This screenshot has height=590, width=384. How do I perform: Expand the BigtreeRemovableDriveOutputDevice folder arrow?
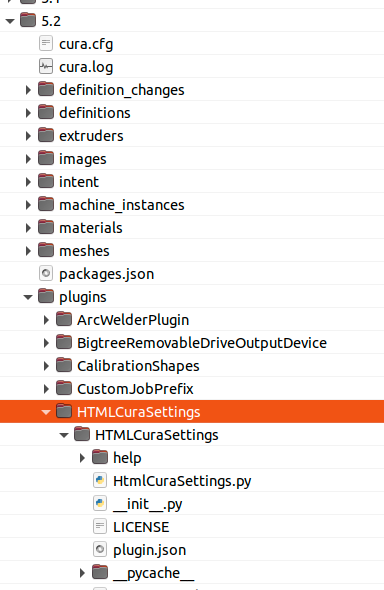click(x=46, y=343)
